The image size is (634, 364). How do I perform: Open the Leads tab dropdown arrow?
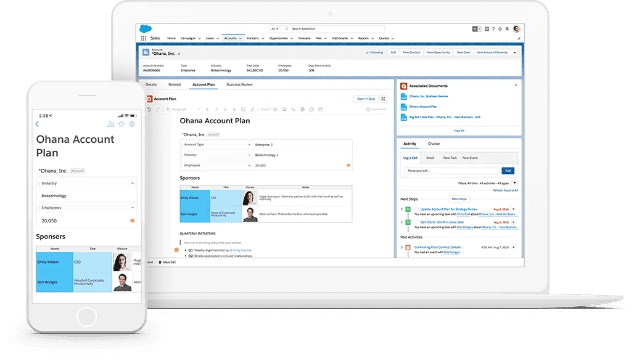(x=218, y=38)
